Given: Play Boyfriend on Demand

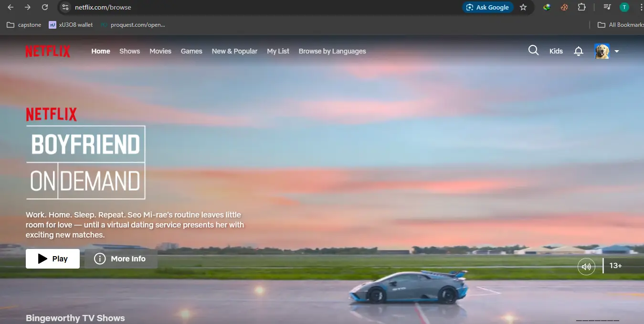Looking at the screenshot, I should click(53, 259).
